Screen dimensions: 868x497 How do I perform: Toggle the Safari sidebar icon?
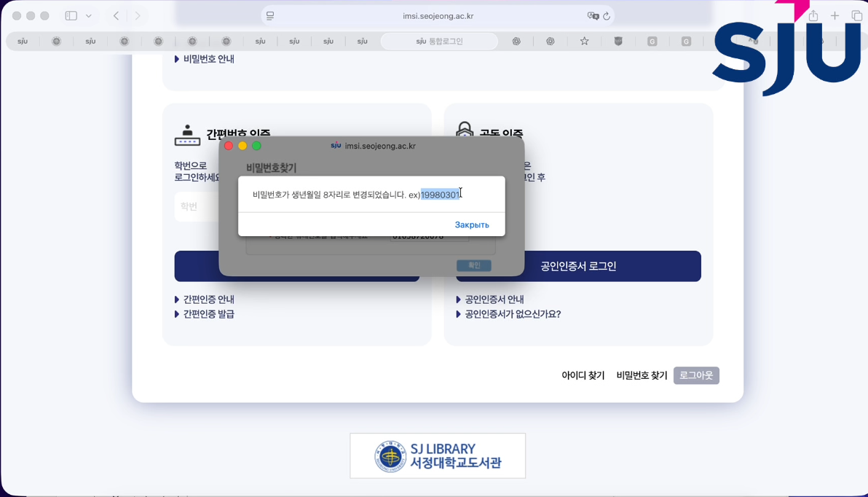[x=71, y=15]
